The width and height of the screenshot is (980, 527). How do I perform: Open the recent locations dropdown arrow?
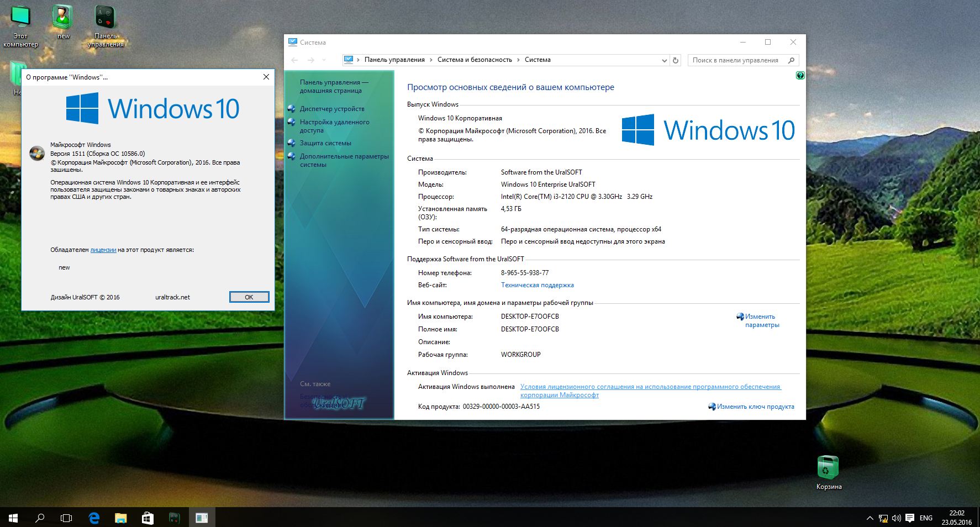(324, 60)
